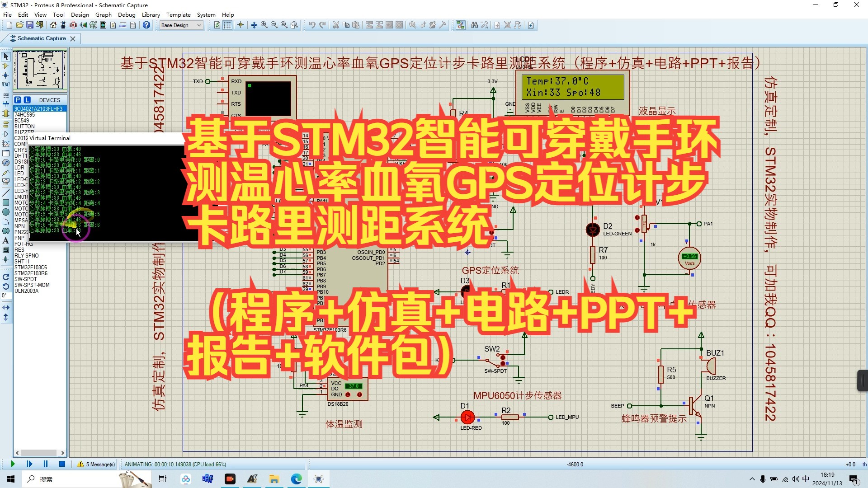Toggle the grid display
The image size is (868, 488).
point(227,25)
